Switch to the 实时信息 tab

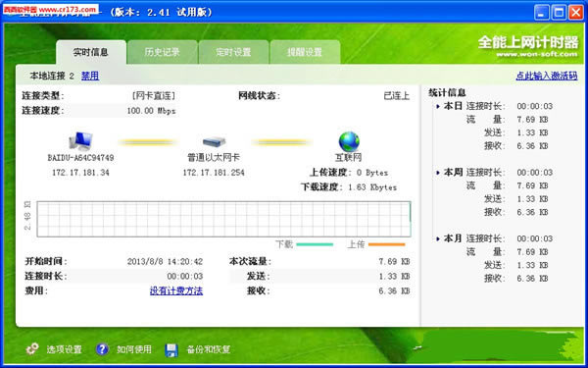[x=91, y=52]
